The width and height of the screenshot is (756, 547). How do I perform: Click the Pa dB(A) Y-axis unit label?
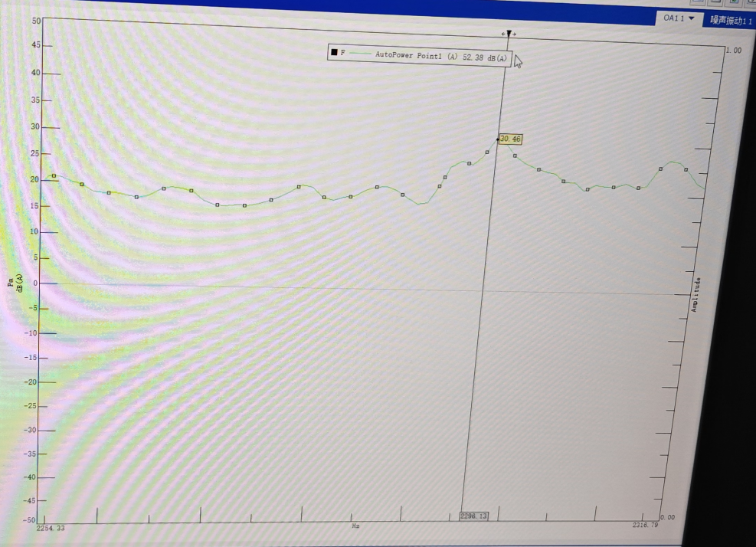[x=15, y=283]
